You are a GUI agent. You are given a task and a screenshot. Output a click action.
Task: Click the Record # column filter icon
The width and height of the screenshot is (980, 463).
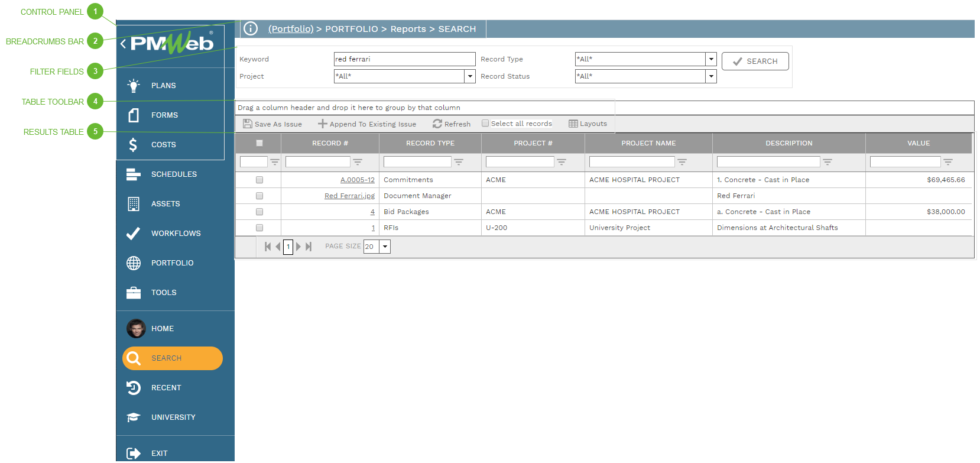pyautogui.click(x=358, y=162)
